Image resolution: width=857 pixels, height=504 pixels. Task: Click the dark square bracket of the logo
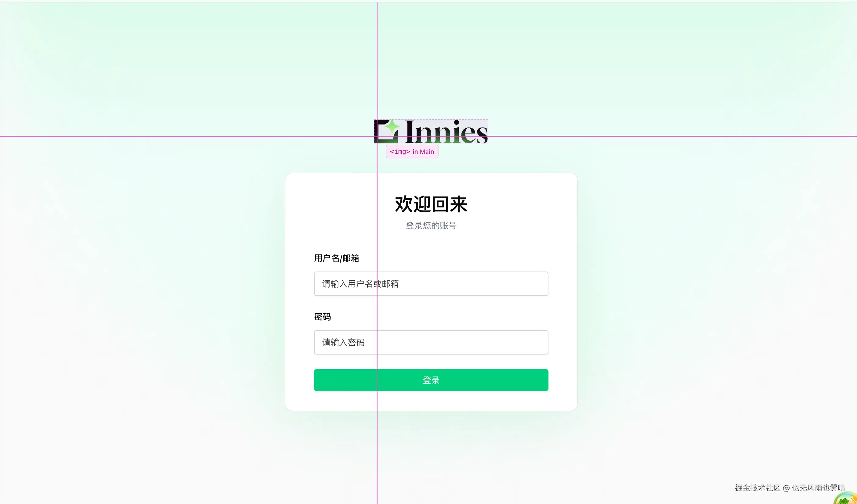(386, 131)
